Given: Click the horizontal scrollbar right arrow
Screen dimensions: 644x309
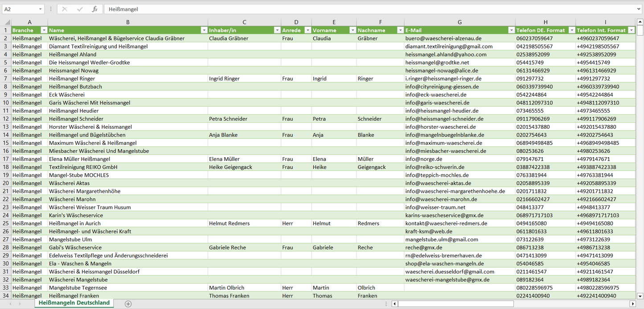Looking at the screenshot, I should coord(632,304).
